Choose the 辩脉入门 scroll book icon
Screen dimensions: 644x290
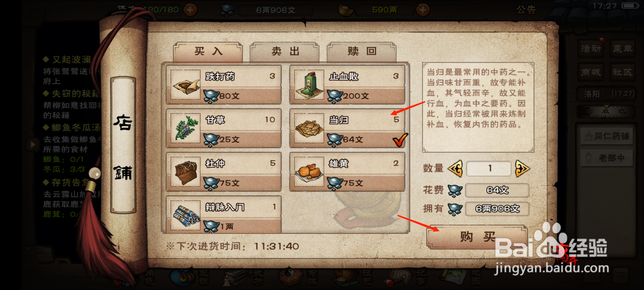[186, 215]
